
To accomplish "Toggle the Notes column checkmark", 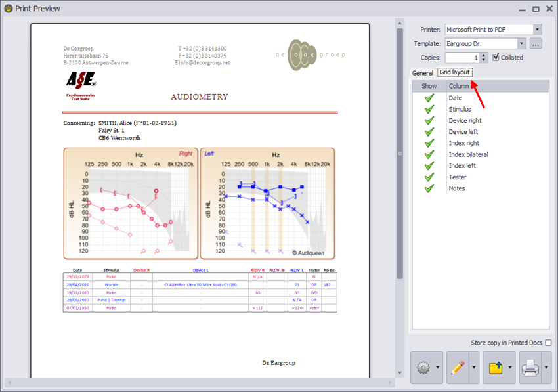I will 429,188.
